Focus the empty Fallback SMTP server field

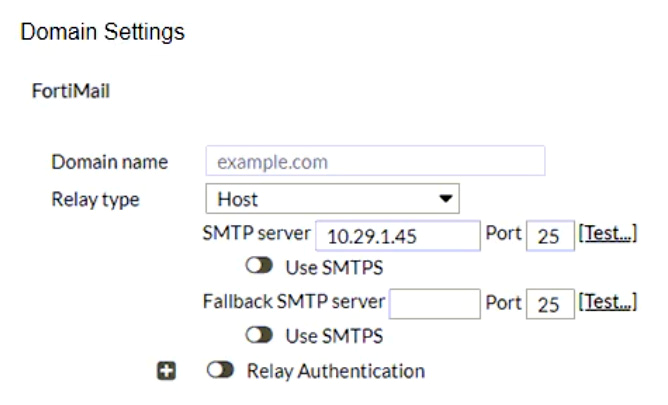coord(434,303)
